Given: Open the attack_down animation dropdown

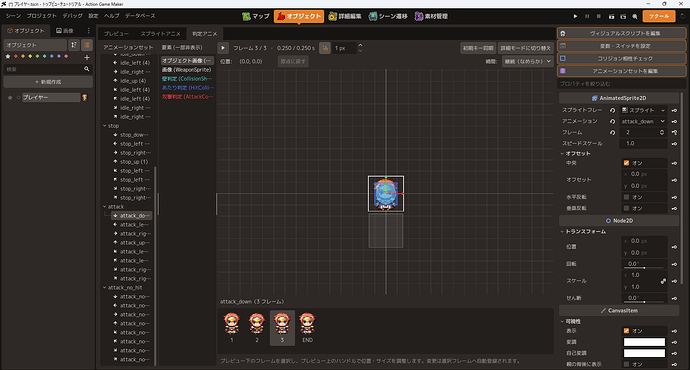Looking at the screenshot, I should pos(643,121).
